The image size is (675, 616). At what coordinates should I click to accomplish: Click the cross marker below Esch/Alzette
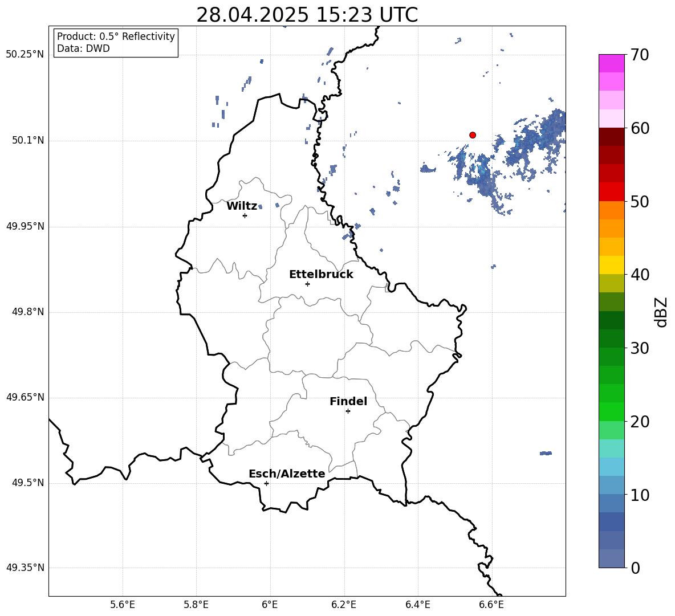pos(266,483)
